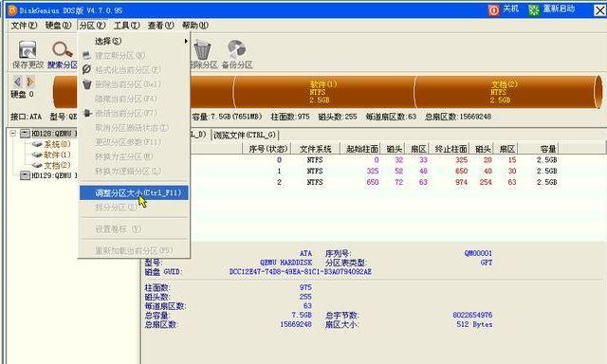Click the red 关机 shutdown icon

493,9
